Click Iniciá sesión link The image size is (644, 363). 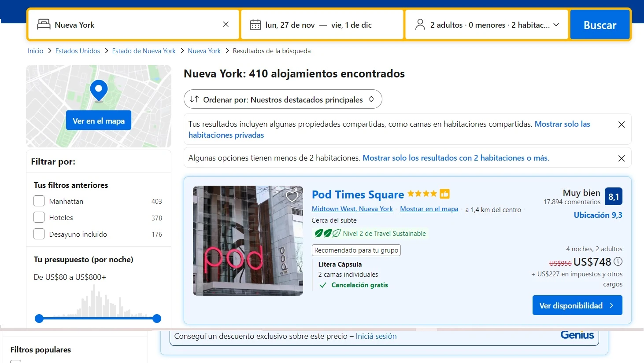click(376, 336)
